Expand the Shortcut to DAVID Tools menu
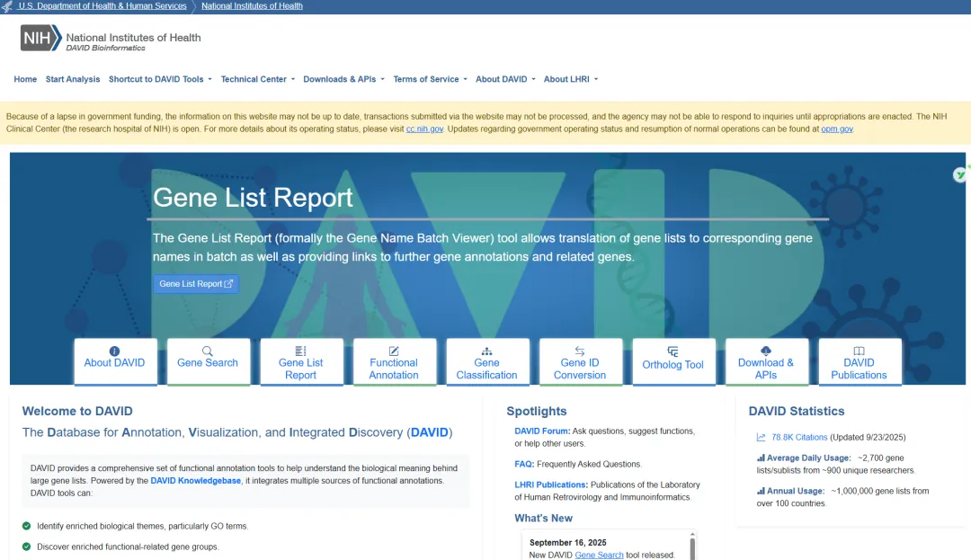Screen dimensions: 971x560 tap(160, 79)
